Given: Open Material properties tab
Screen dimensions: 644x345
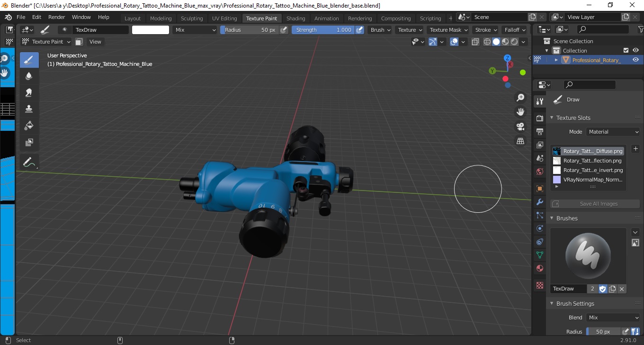Looking at the screenshot, I should pos(539,268).
